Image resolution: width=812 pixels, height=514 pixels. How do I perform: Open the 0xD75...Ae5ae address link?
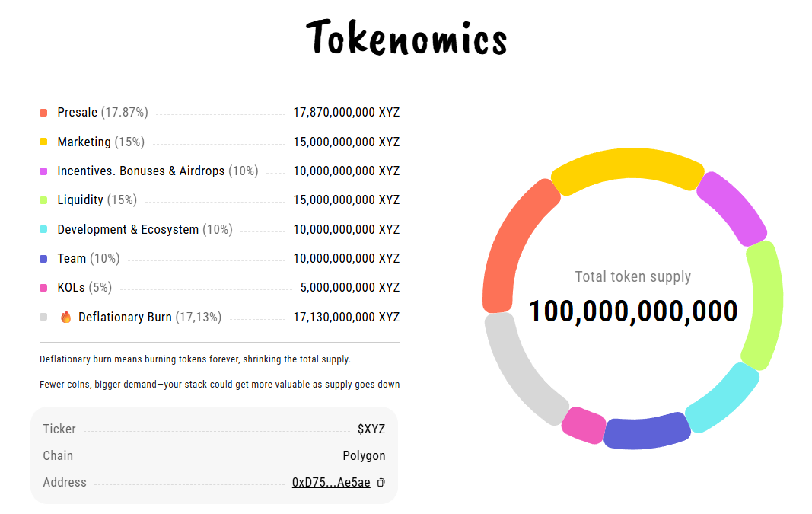tap(330, 482)
